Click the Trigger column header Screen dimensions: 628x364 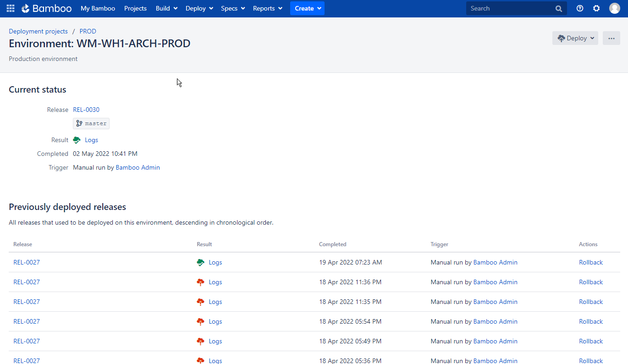pyautogui.click(x=440, y=244)
